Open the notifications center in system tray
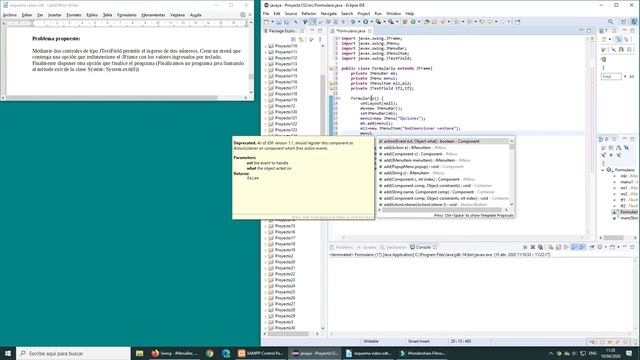Screen dimensions: 640x360 (629, 353)
